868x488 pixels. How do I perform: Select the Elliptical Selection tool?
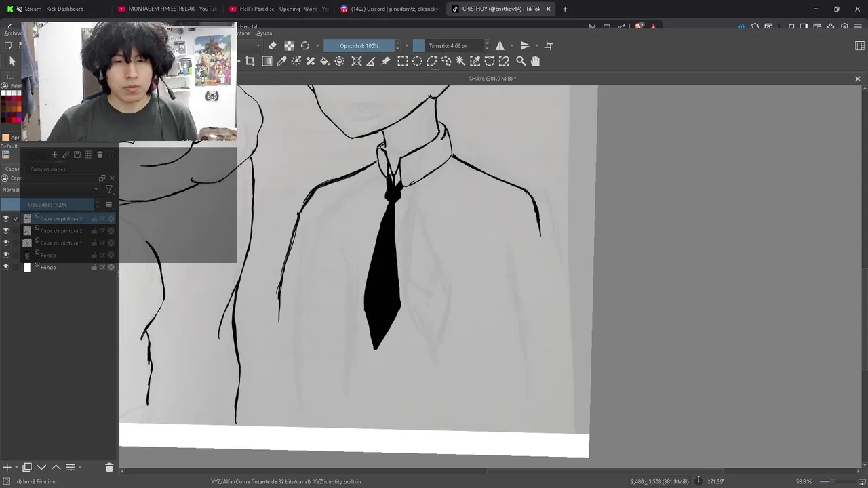point(417,61)
